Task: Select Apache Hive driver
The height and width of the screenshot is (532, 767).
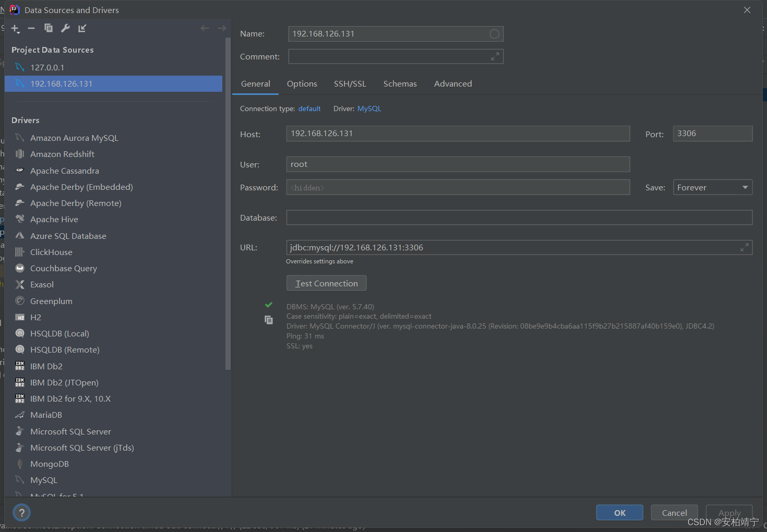Action: [x=114, y=219]
